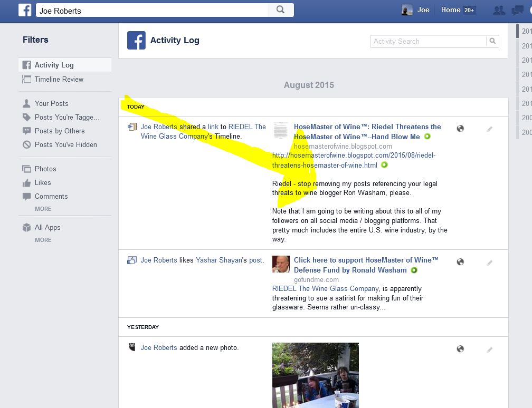Open RIEDEL The Wine Glass Company mention link
The image size is (532, 408).
coord(325,289)
